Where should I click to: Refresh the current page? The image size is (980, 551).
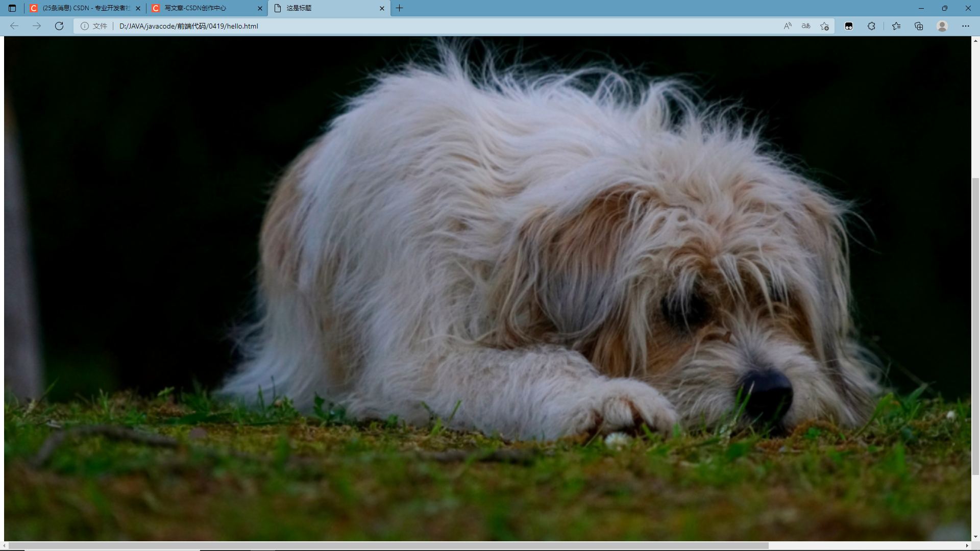(59, 26)
